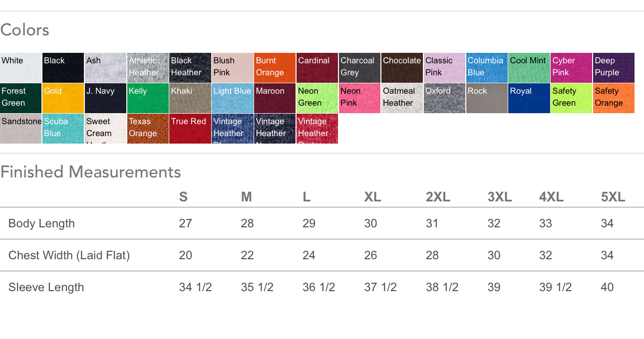Select the Kelly green swatch
Screen dimensions: 644x339
[x=148, y=98]
